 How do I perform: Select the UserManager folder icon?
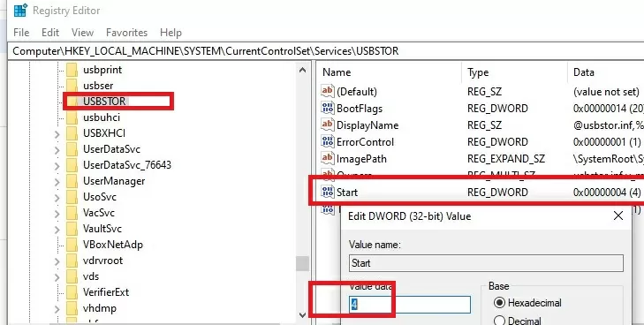72,181
